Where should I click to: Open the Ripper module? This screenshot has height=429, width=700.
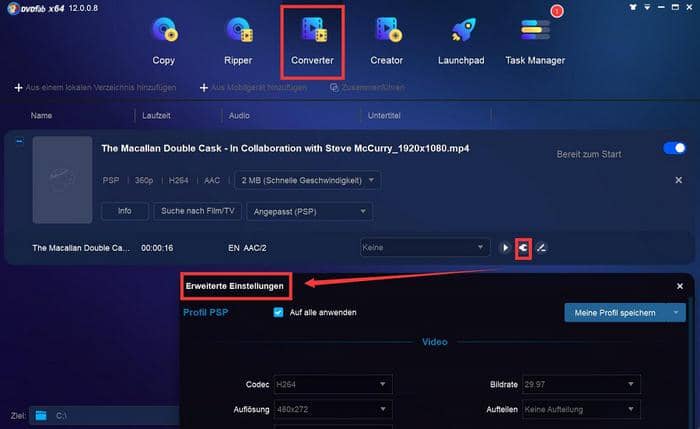pyautogui.click(x=238, y=41)
